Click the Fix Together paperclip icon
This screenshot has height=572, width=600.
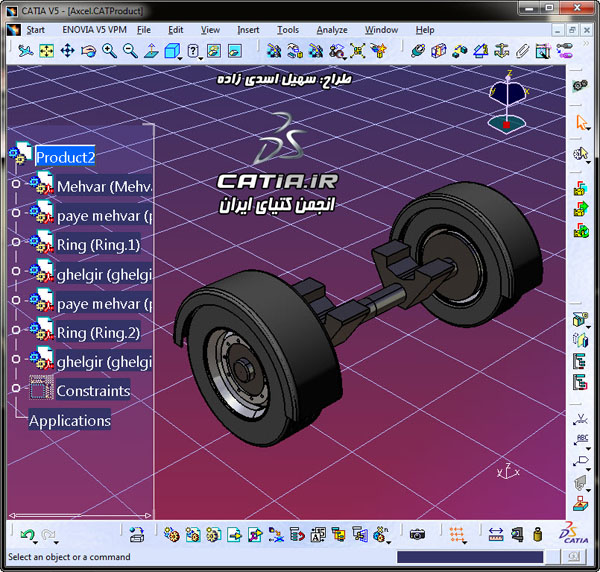tap(522, 51)
